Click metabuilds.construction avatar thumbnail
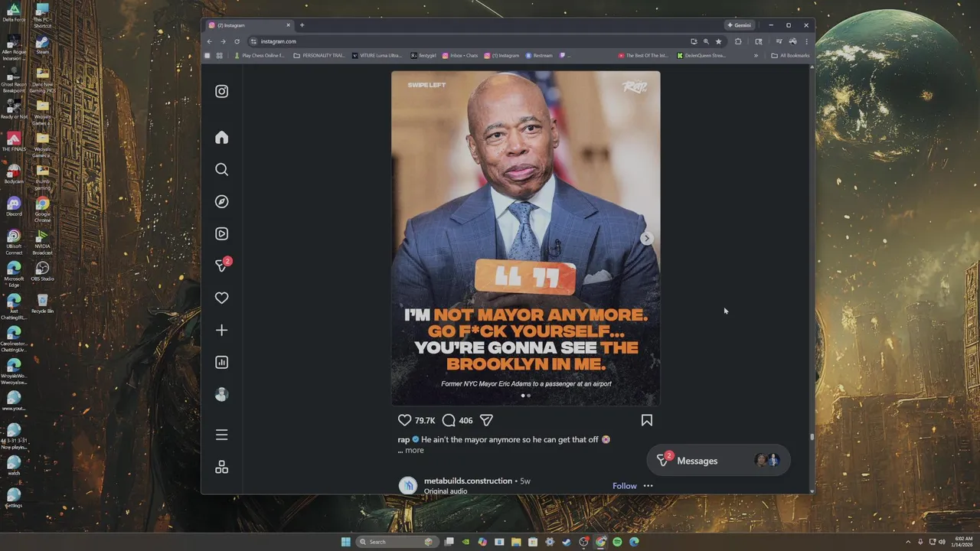The height and width of the screenshot is (551, 980). [408, 485]
